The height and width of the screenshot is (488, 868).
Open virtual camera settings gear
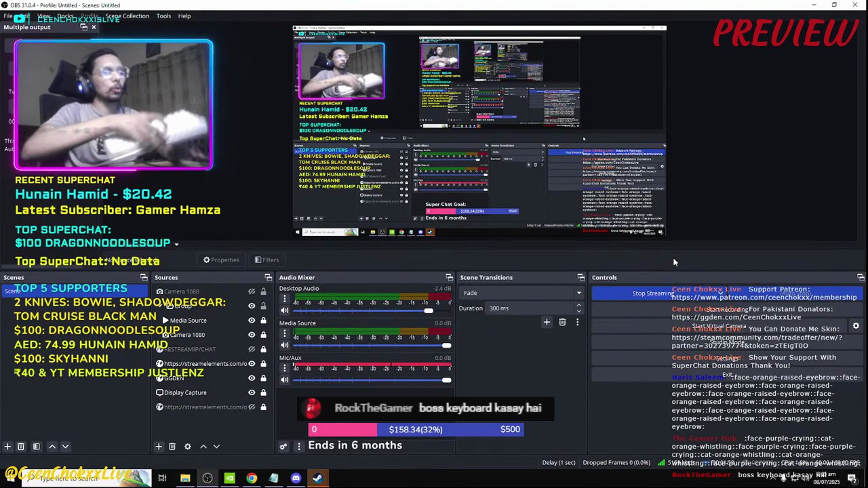pyautogui.click(x=856, y=326)
